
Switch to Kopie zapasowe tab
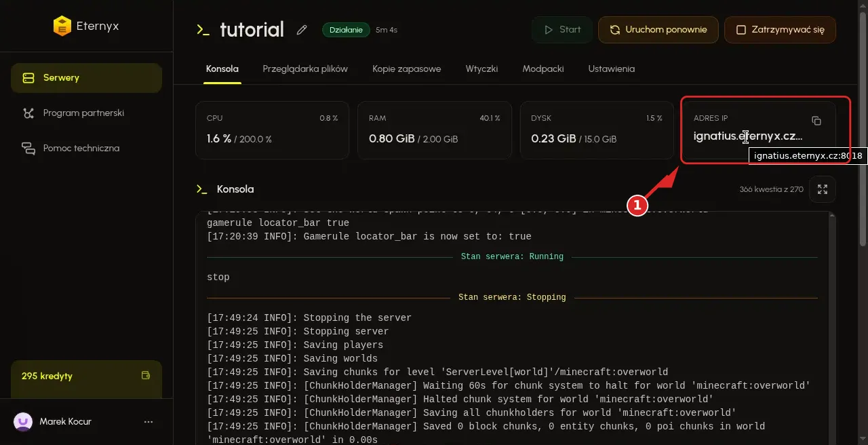click(x=407, y=69)
